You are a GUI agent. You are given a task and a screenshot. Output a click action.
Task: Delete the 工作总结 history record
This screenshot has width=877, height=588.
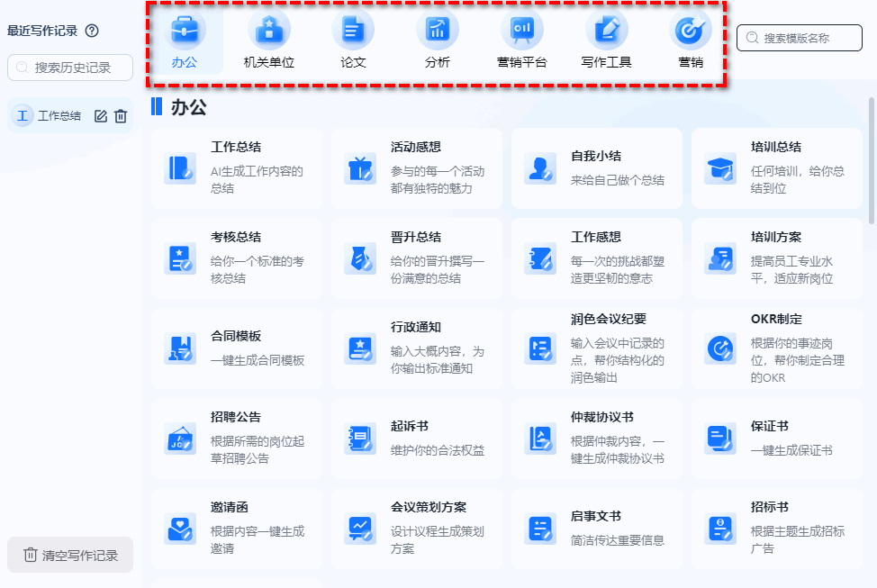click(x=121, y=116)
